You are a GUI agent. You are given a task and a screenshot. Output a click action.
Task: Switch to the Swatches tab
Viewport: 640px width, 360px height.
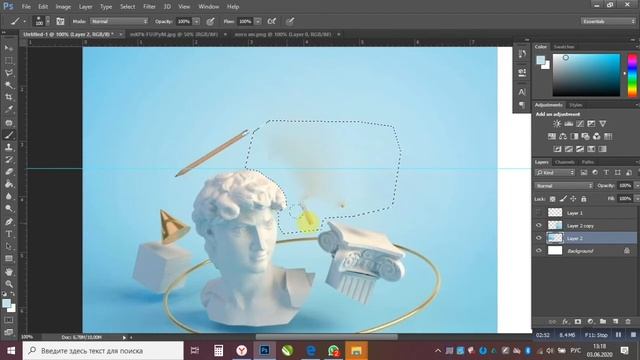(x=564, y=47)
